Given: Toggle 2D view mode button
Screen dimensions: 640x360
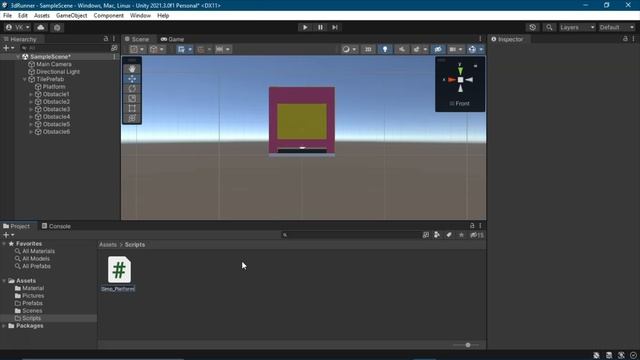Looking at the screenshot, I should click(368, 49).
